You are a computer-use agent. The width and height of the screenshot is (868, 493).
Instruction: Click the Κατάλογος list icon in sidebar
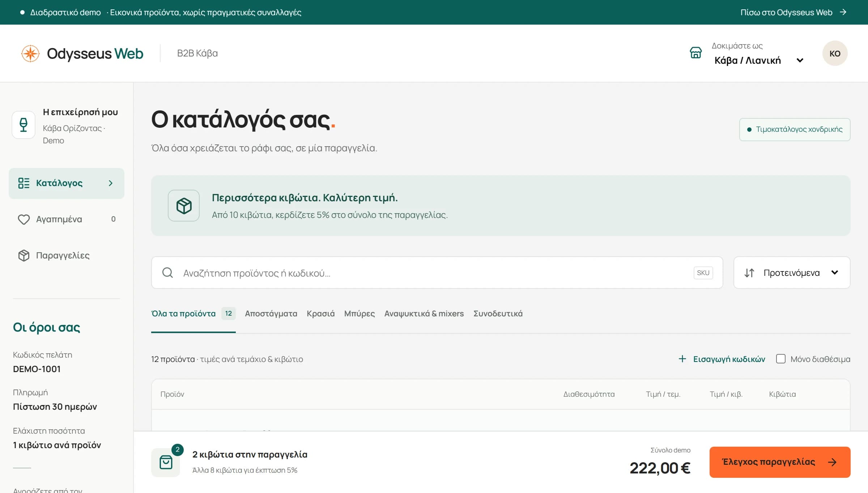tap(24, 183)
